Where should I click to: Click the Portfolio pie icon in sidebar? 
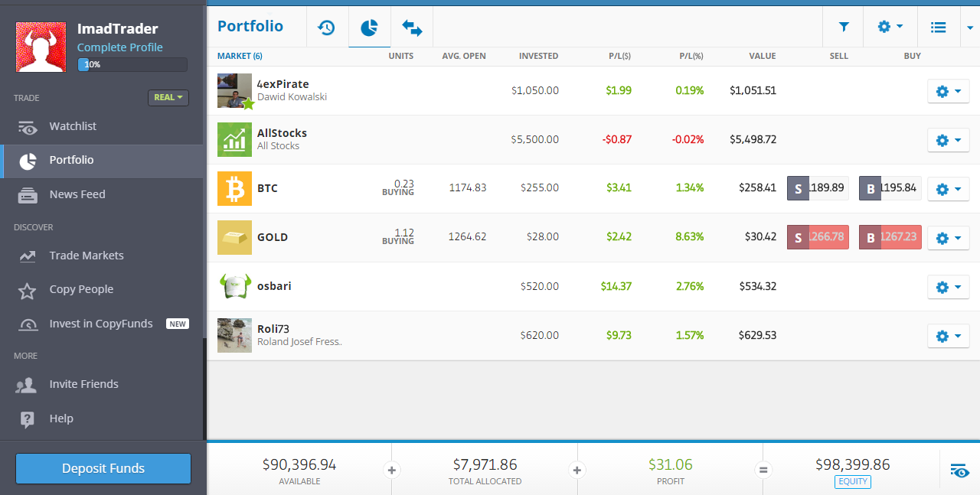click(28, 161)
